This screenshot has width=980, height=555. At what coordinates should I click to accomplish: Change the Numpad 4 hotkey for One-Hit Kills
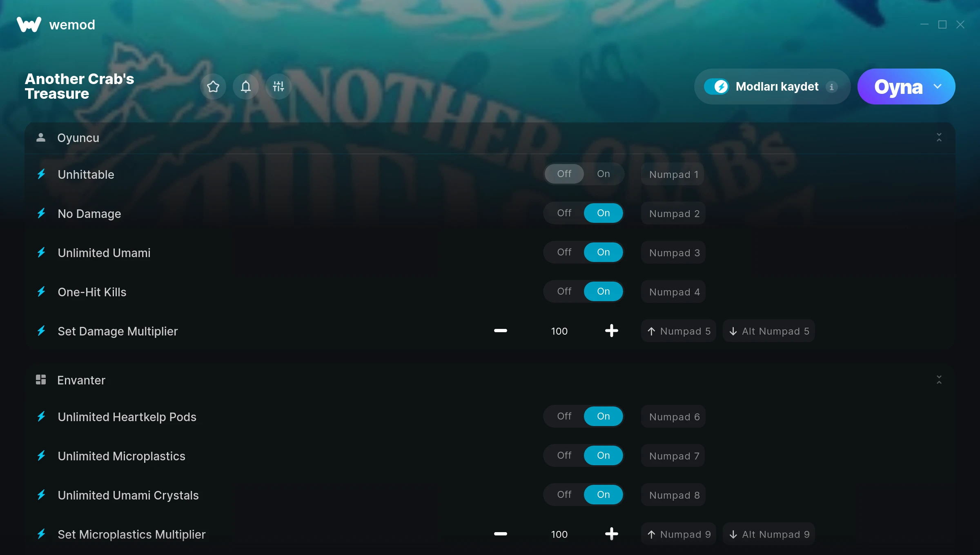tap(673, 292)
